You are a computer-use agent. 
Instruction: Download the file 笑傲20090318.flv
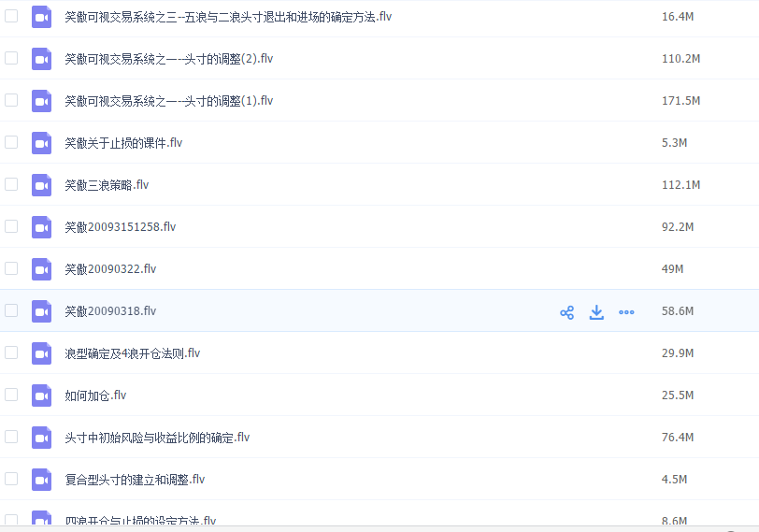point(596,312)
